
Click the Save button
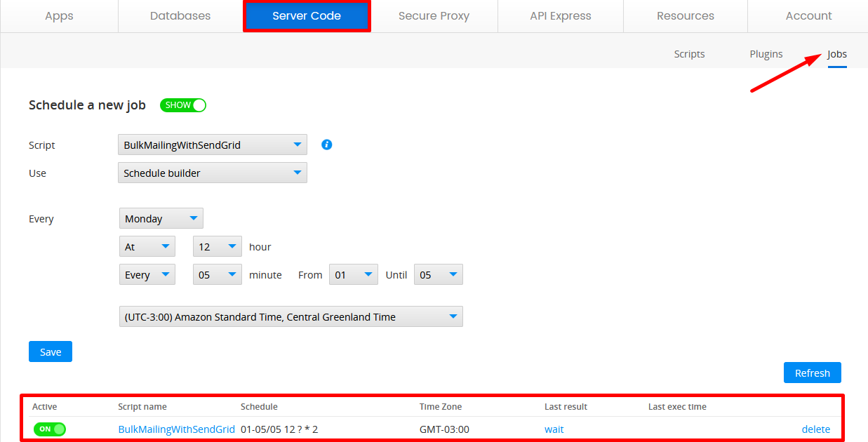[51, 351]
